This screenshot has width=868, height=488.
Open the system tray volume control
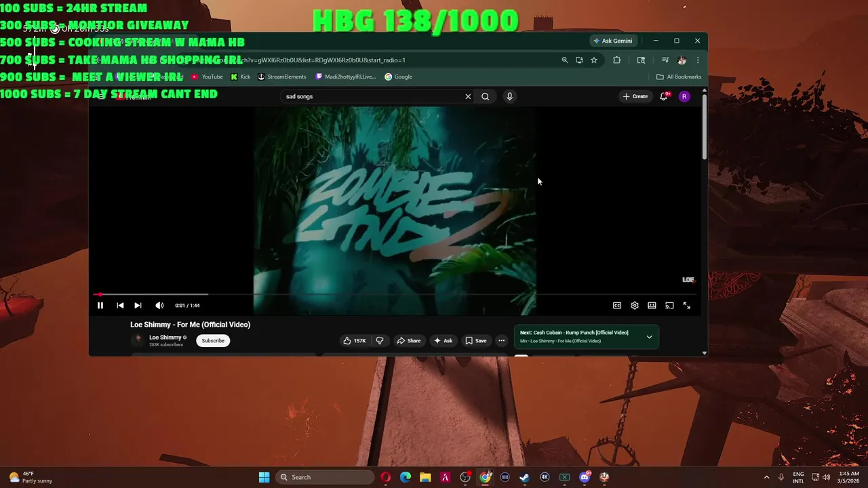[826, 477]
